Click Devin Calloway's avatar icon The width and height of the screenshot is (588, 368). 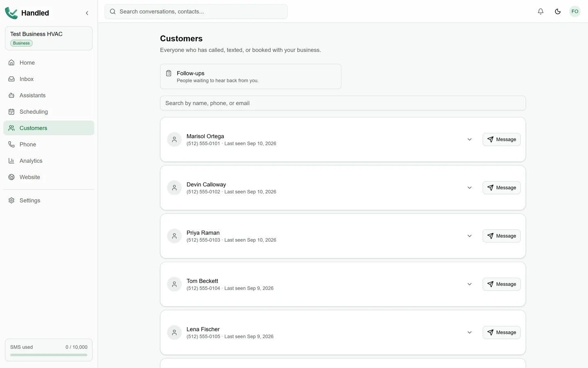coord(174,188)
